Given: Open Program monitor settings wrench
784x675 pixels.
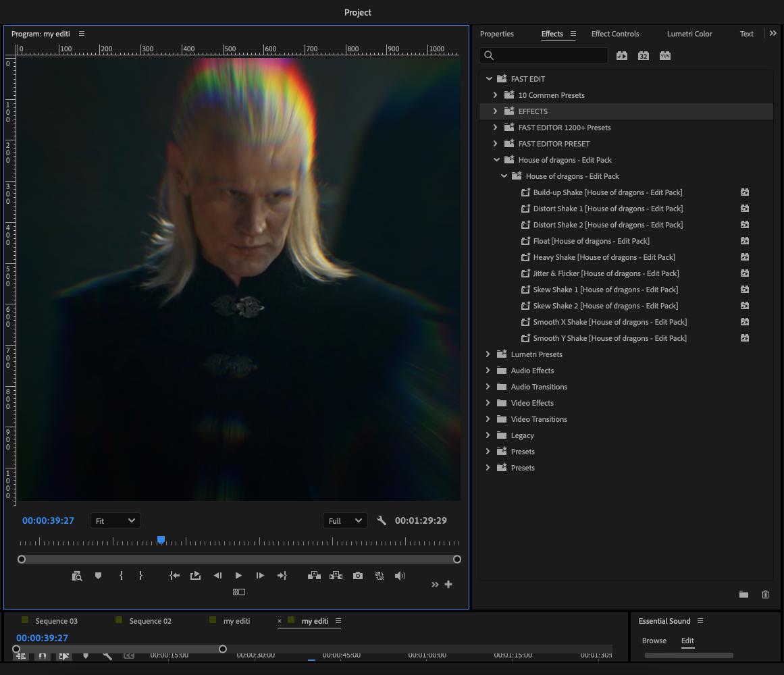Looking at the screenshot, I should point(382,520).
